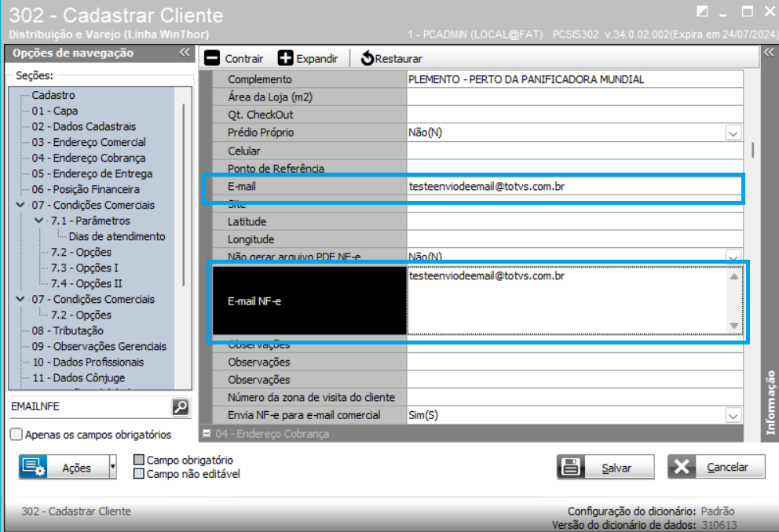Click the Ações gear icon
This screenshot has width=779, height=532.
click(34, 467)
